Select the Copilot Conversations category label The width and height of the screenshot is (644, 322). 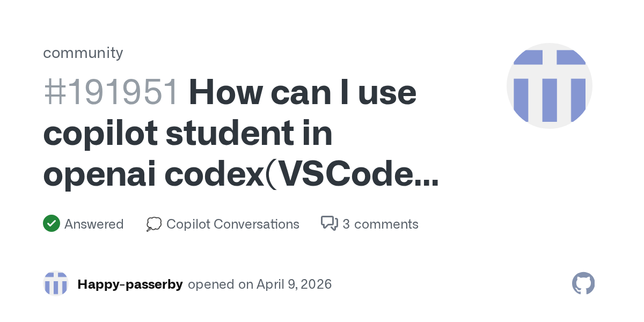pos(232,224)
